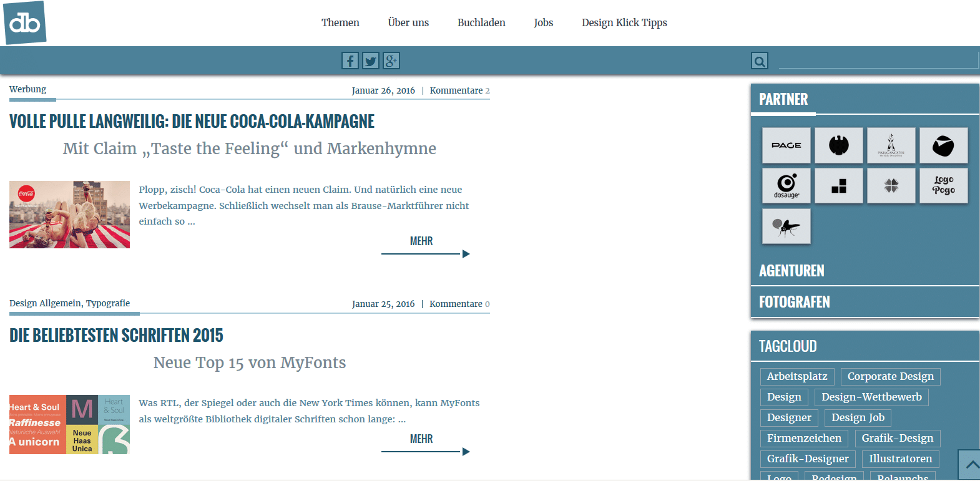Click subtitle Mit Claim Taste the Feeling
Image resolution: width=980 pixels, height=481 pixels.
250,148
